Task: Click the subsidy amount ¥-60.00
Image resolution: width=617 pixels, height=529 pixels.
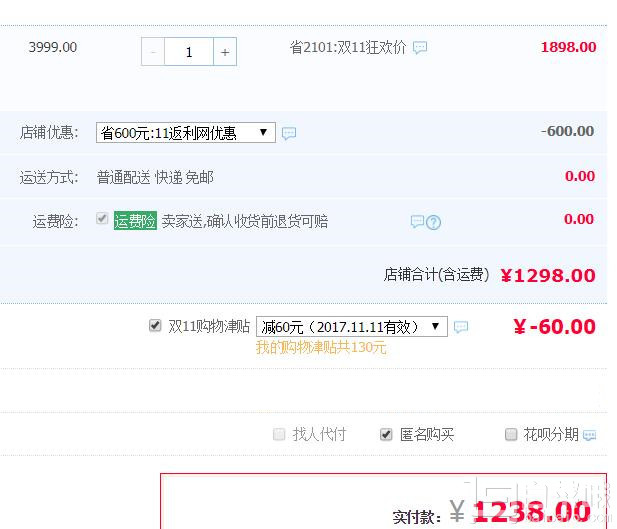Action: (554, 327)
